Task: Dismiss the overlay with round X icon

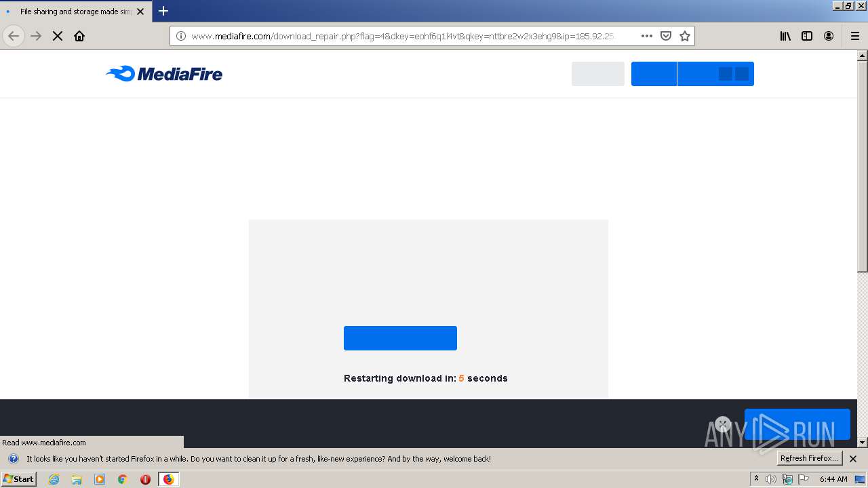Action: 723,424
